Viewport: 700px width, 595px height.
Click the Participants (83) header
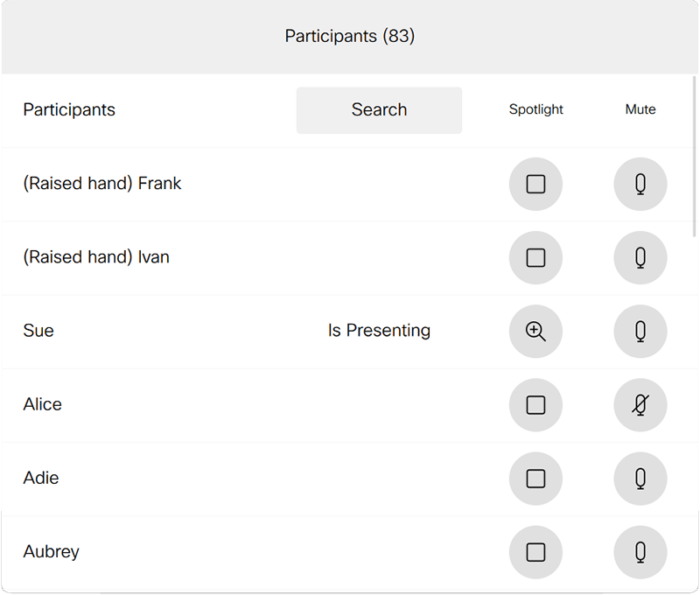pos(350,36)
